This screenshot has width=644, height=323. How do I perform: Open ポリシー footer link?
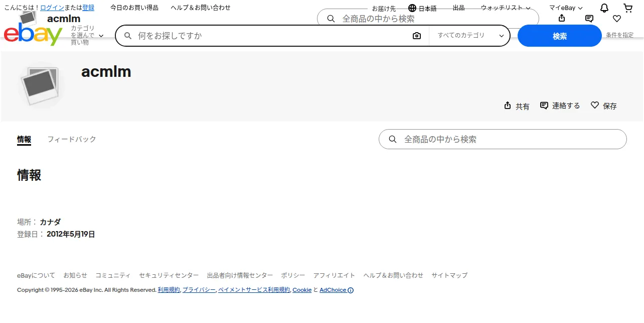click(293, 275)
